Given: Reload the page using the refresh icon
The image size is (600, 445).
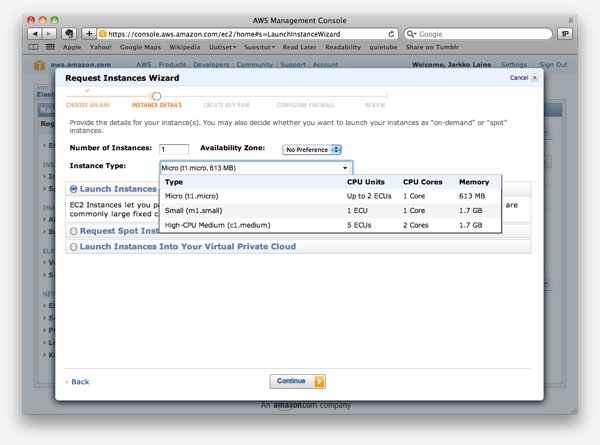Looking at the screenshot, I should (392, 33).
